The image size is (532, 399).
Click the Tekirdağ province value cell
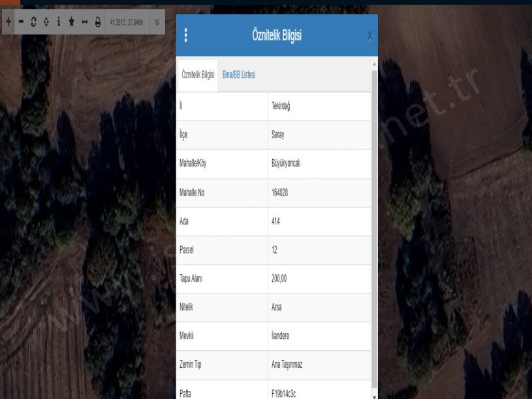281,107
